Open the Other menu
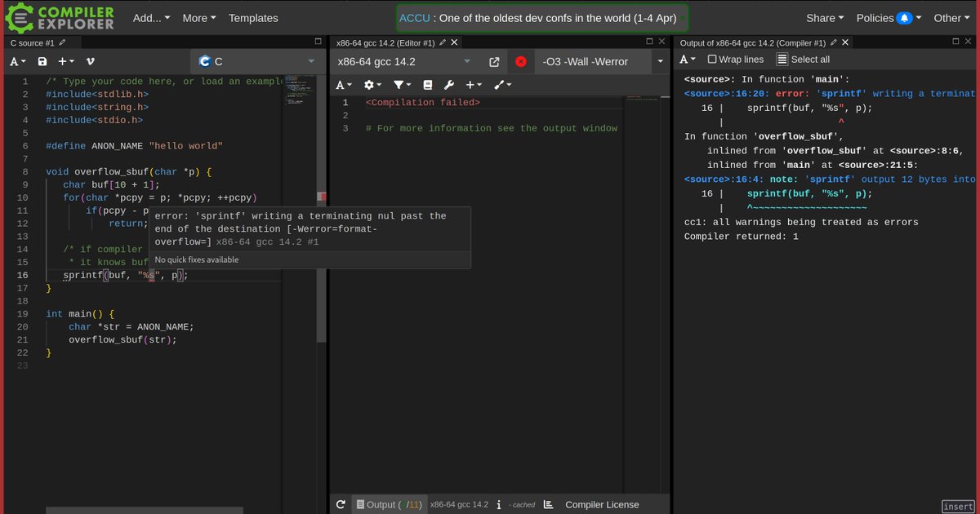 coord(952,18)
